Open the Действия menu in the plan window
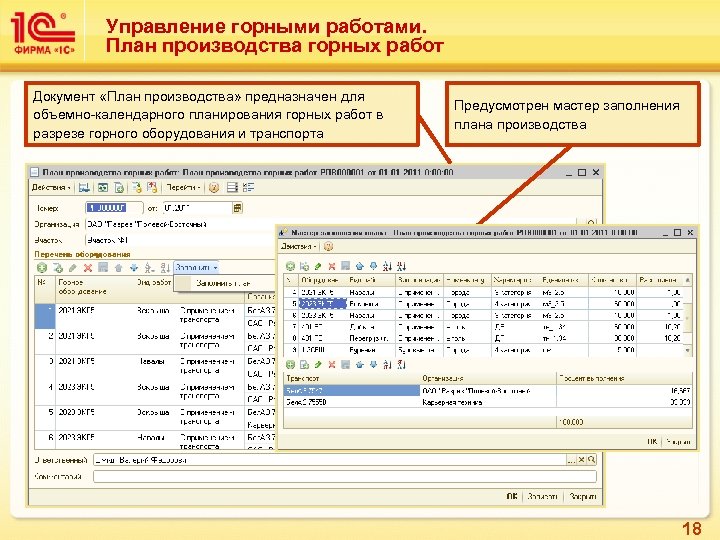Image resolution: width=720 pixels, height=540 pixels. coord(51,187)
